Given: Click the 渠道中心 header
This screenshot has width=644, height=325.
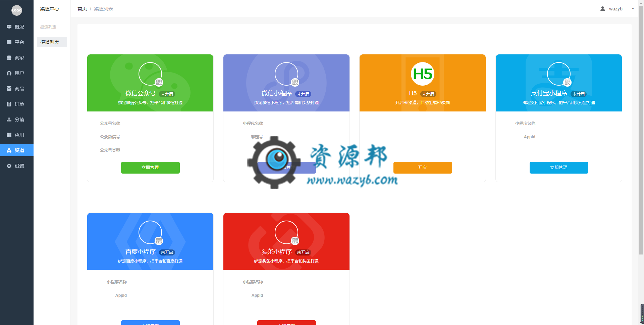Looking at the screenshot, I should [50, 9].
